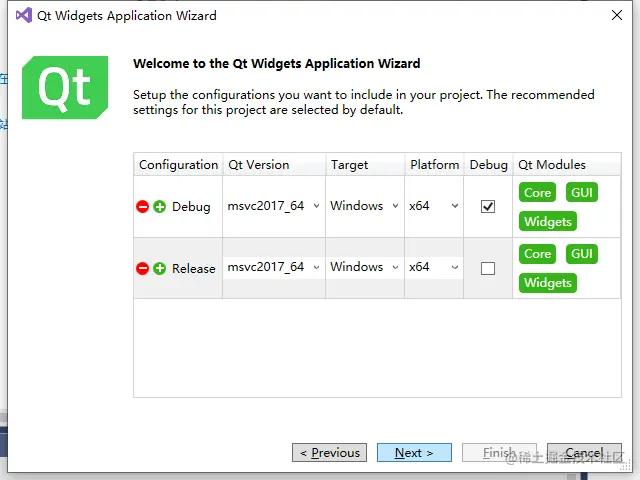Viewport: 640px width, 480px height.
Task: Close the Qt Widgets Application Wizard window
Action: pyautogui.click(x=617, y=15)
